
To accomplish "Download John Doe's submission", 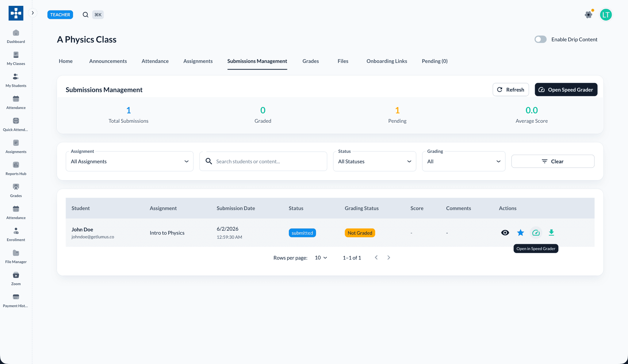I will [x=551, y=233].
